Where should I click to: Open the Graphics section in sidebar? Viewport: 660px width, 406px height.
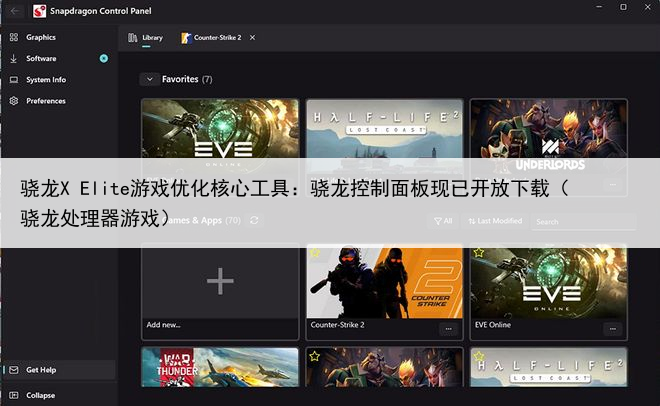coord(40,37)
